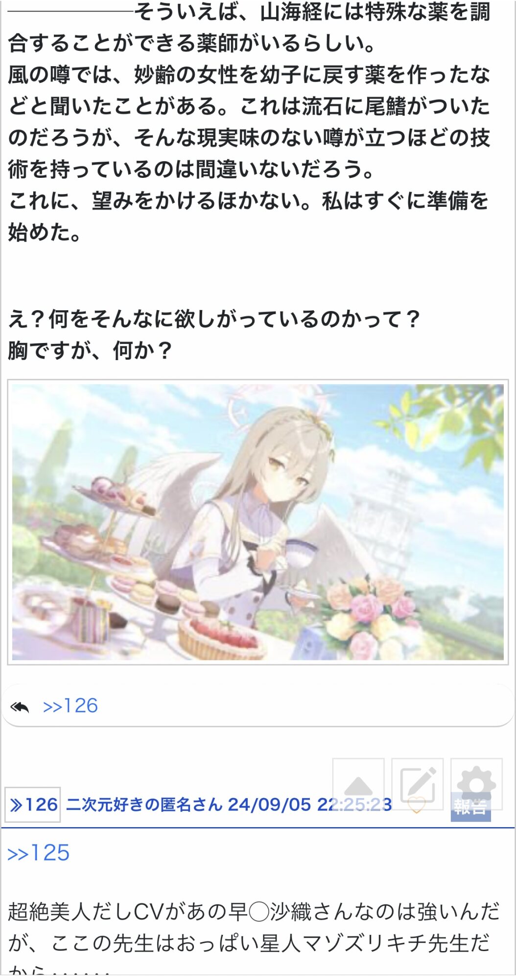
Task: Click the empty space right of the >>126 reply link
Action: tap(304, 706)
